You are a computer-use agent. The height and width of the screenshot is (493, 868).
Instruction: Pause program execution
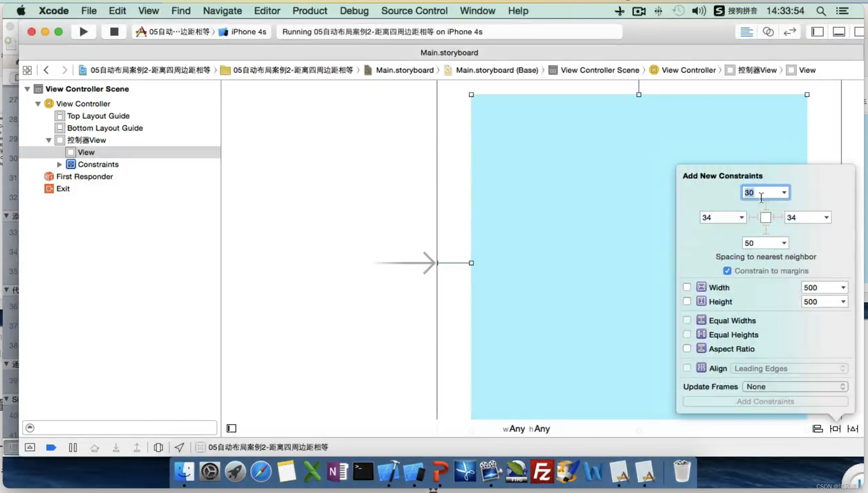[73, 447]
